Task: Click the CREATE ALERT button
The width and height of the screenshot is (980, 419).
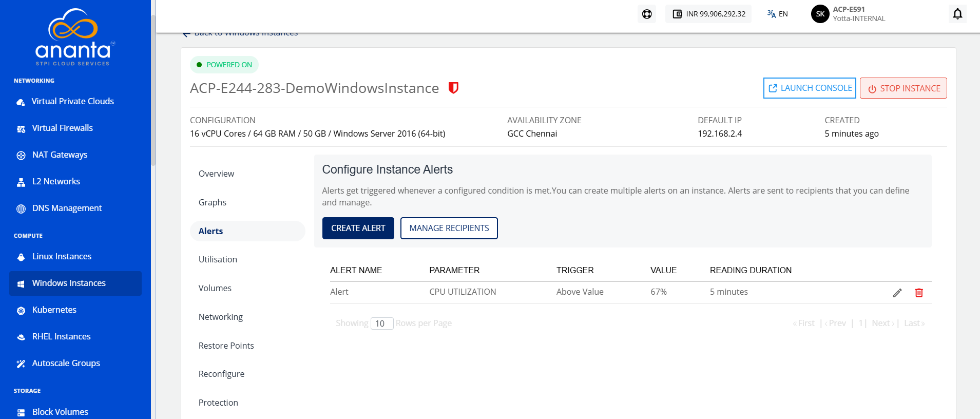Action: [x=358, y=228]
